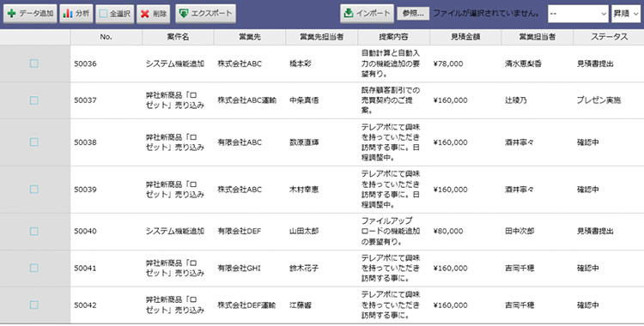Click the エクスポート export icon
Viewport: 644px width, 326px height.
tap(184, 14)
